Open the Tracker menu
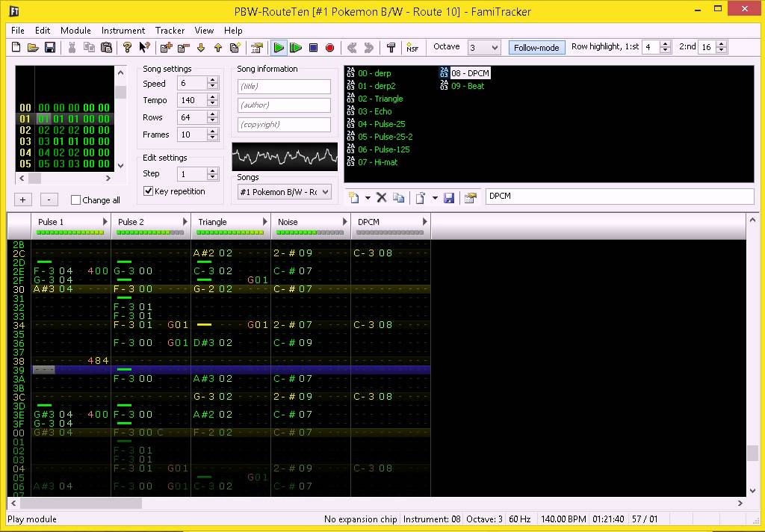This screenshot has width=765, height=532. coord(170,30)
